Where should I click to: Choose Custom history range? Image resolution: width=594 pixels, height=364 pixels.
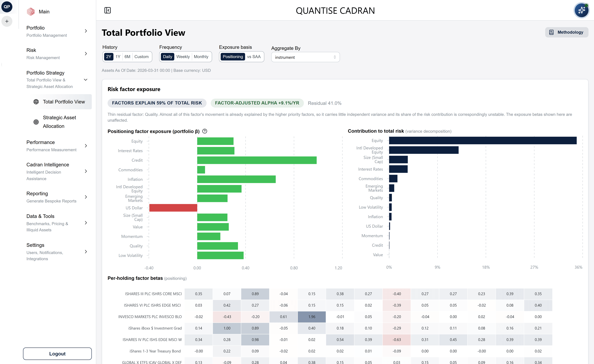pos(142,57)
